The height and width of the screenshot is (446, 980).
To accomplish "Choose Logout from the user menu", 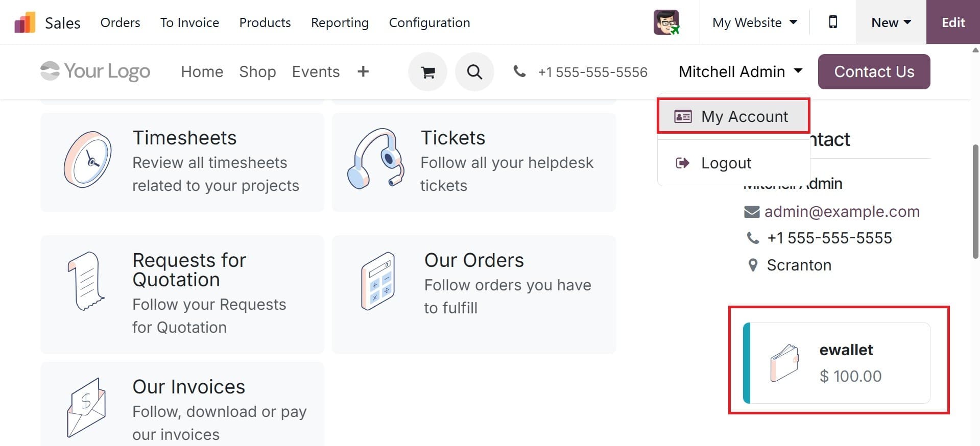I will coord(726,163).
